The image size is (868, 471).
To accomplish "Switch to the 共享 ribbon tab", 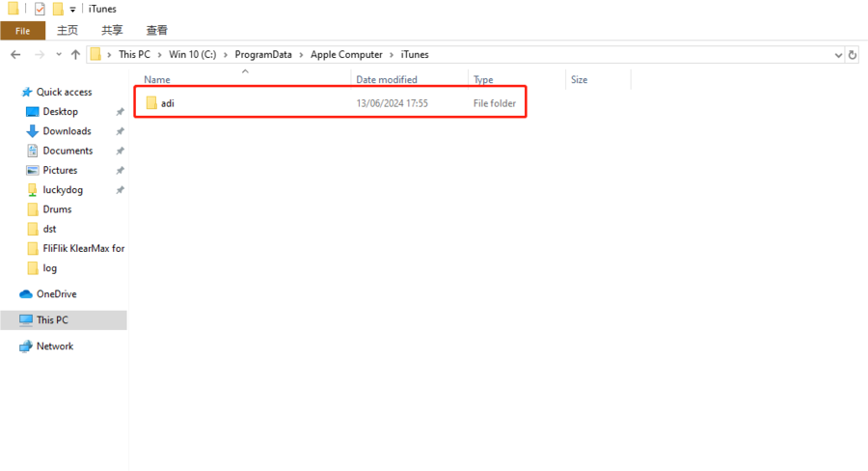I will (112, 31).
